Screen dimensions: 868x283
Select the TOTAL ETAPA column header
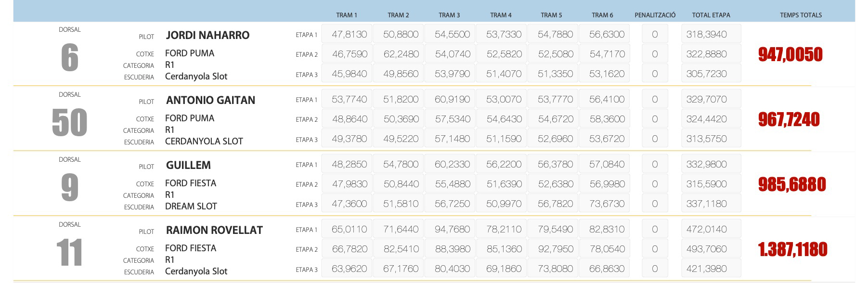(711, 15)
